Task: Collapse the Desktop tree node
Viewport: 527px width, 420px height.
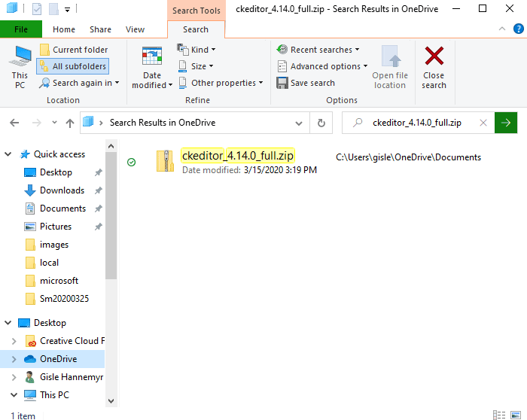Action: (x=8, y=323)
